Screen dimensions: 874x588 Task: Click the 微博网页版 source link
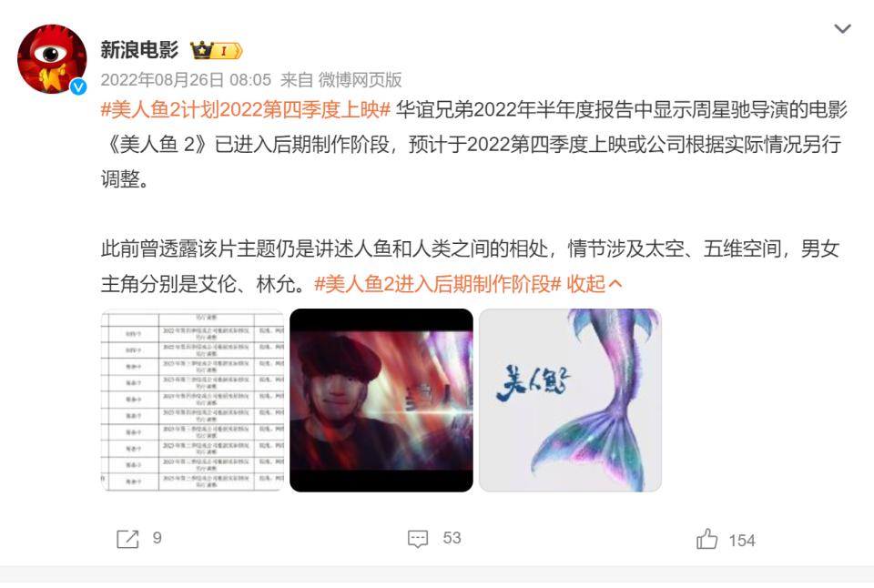coord(361,80)
